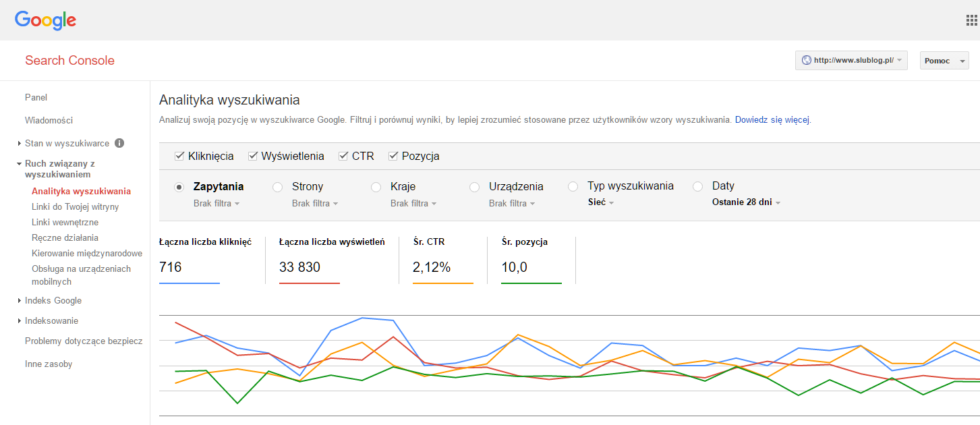Click the blue line under Łączna liczba kliknięć
980x425 pixels.
coord(189,283)
